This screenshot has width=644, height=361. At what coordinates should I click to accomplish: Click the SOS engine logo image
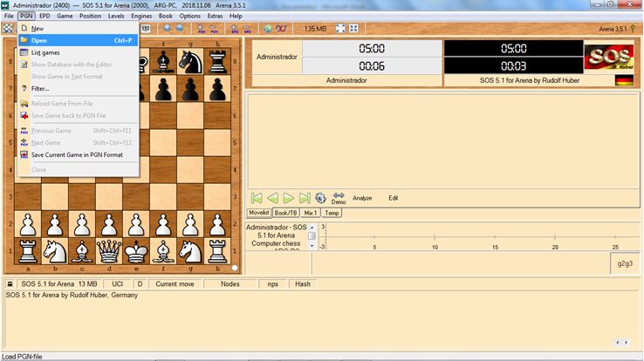(x=609, y=57)
